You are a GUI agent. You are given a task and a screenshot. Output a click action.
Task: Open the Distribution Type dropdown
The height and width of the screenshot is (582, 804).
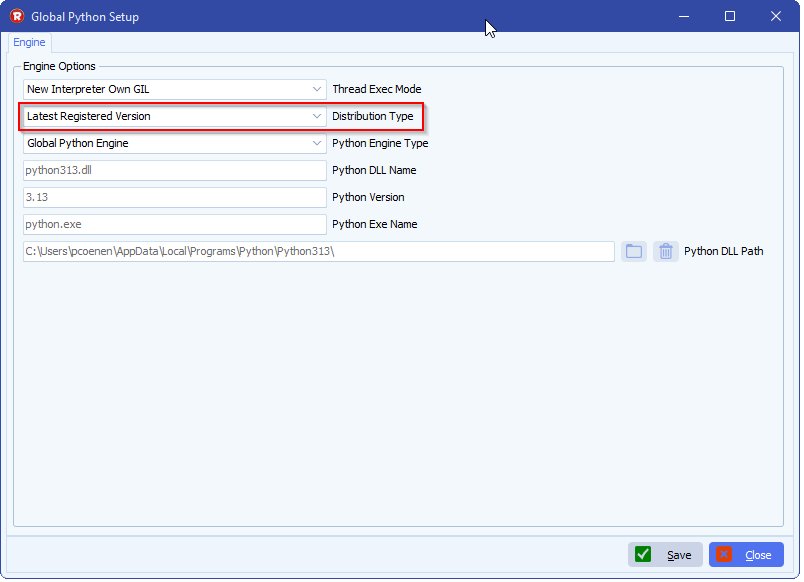(x=174, y=116)
